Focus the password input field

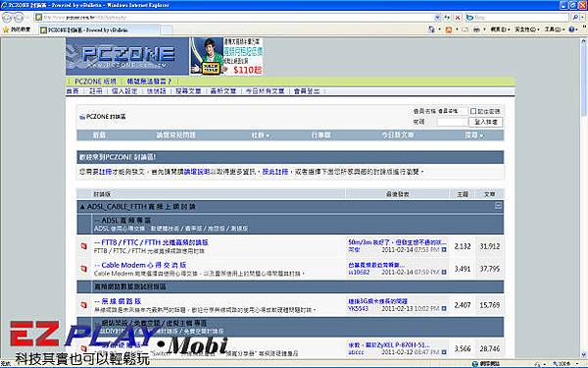[x=452, y=122]
